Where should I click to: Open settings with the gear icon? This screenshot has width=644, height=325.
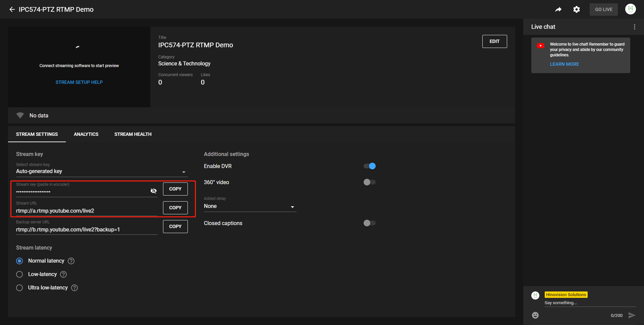point(576,9)
